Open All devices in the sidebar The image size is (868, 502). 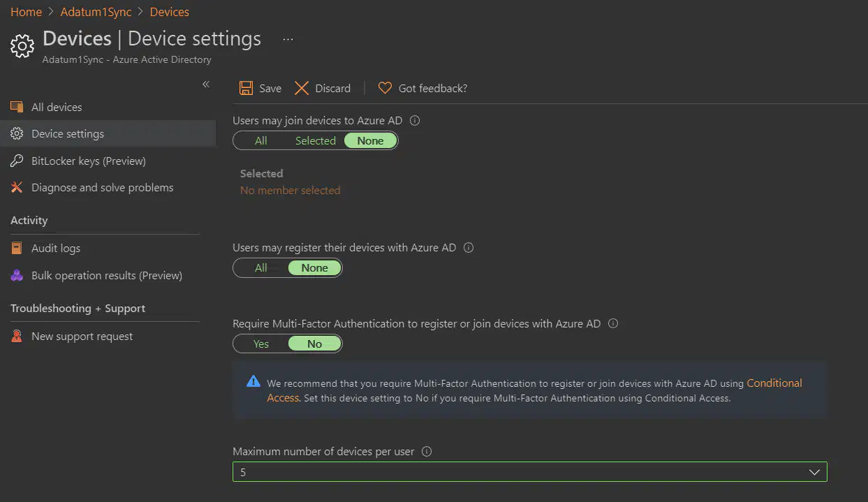tap(108, 107)
